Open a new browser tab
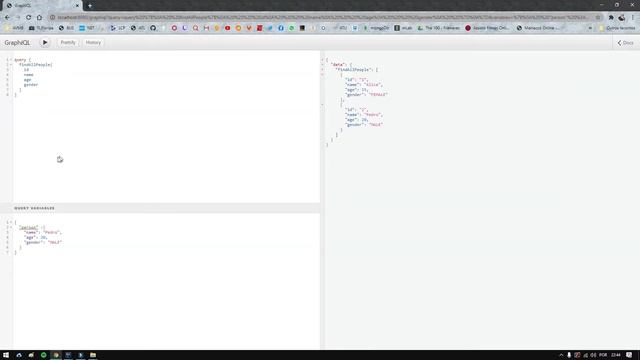This screenshot has height=360, width=640. [x=90, y=6]
